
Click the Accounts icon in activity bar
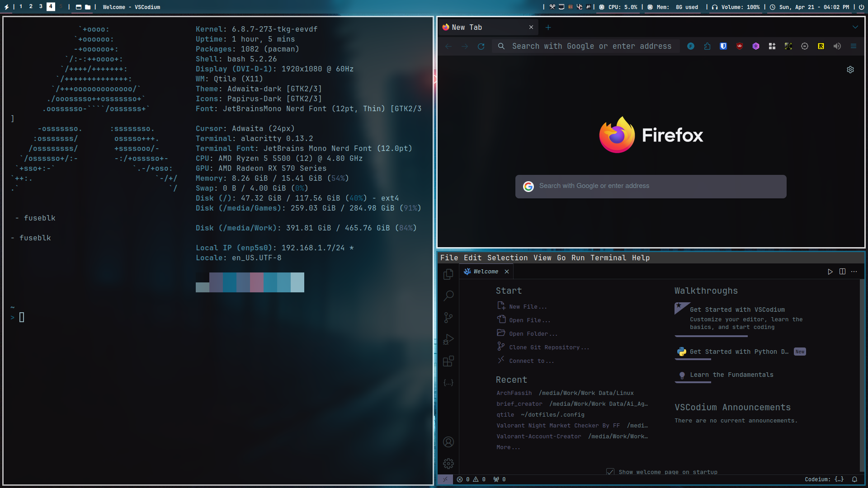coord(448,442)
